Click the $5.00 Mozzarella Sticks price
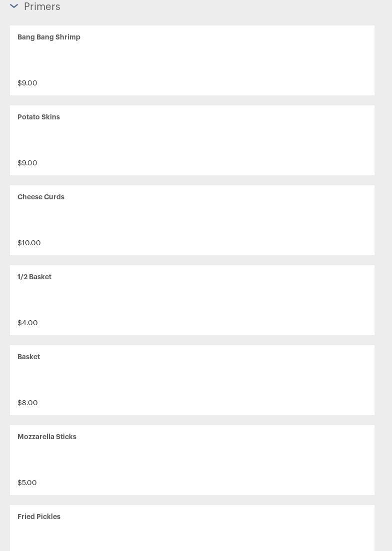This screenshot has width=392, height=551. coord(27,483)
